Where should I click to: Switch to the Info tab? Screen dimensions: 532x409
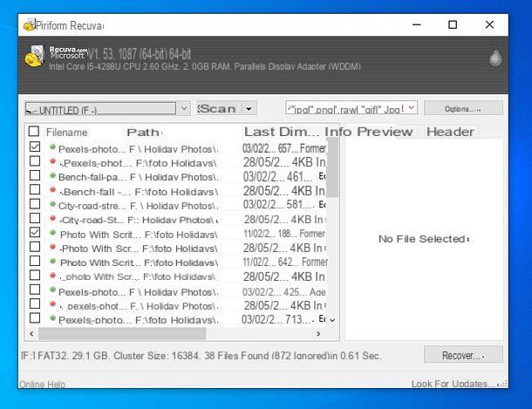(338, 132)
